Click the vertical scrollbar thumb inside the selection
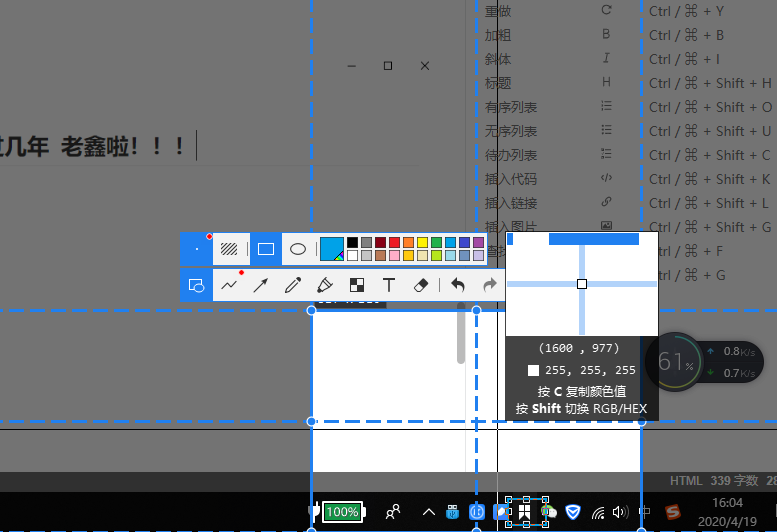 pyautogui.click(x=461, y=333)
